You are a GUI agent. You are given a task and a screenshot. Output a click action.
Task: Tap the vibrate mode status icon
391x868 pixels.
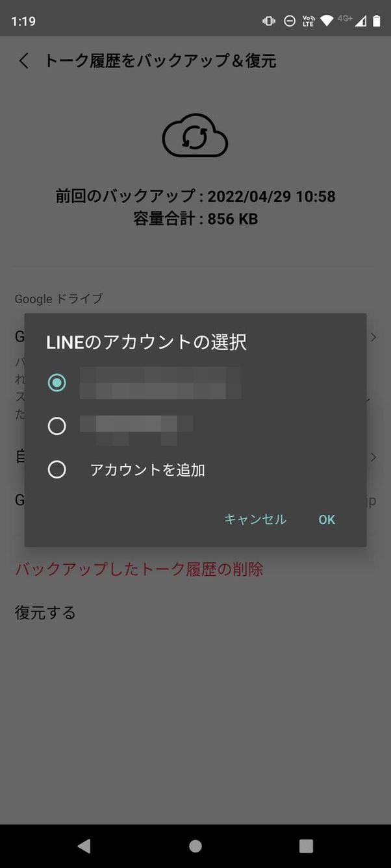click(269, 21)
